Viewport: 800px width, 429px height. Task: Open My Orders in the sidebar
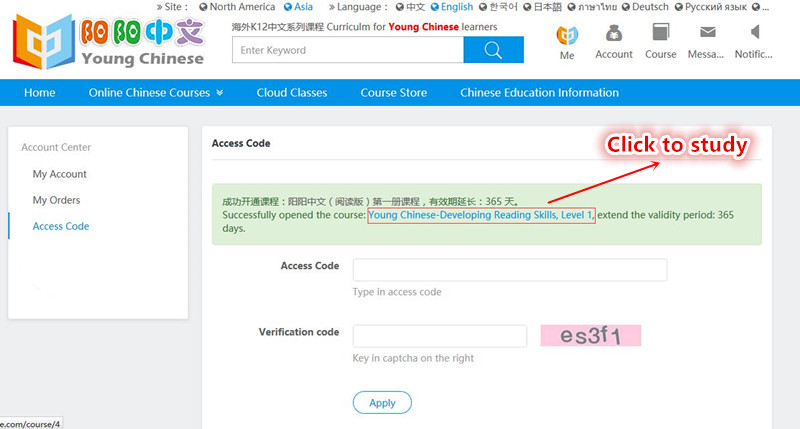[x=56, y=200]
